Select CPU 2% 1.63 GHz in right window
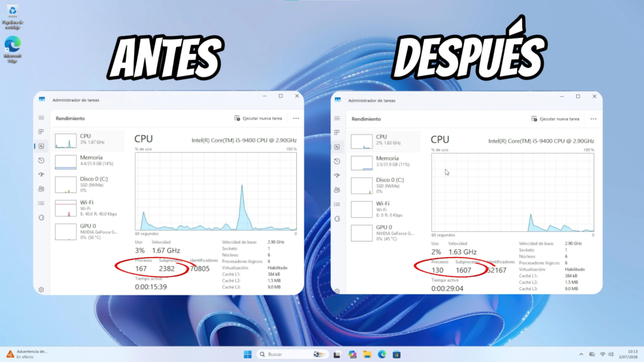 pos(385,140)
